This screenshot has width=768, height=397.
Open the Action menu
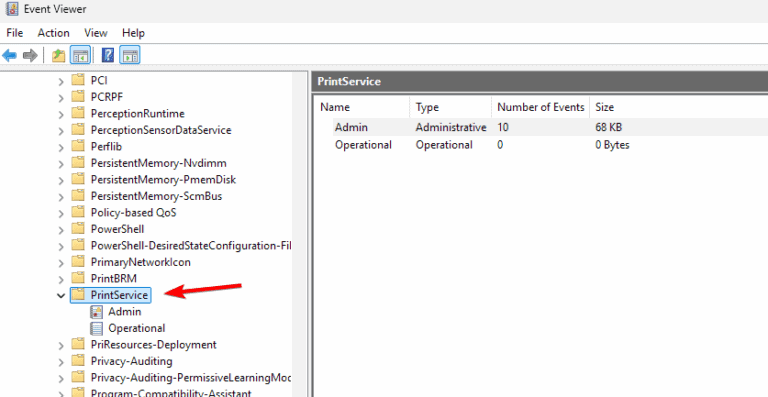click(53, 33)
